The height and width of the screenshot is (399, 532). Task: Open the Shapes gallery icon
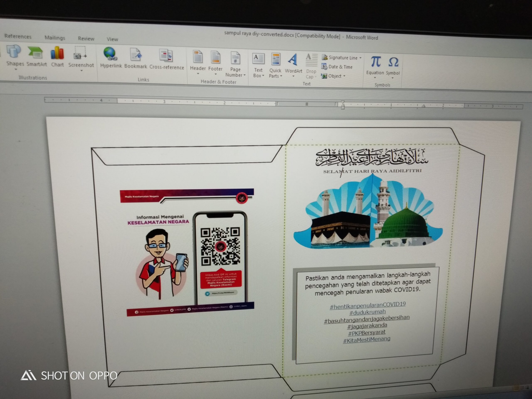[14, 52]
